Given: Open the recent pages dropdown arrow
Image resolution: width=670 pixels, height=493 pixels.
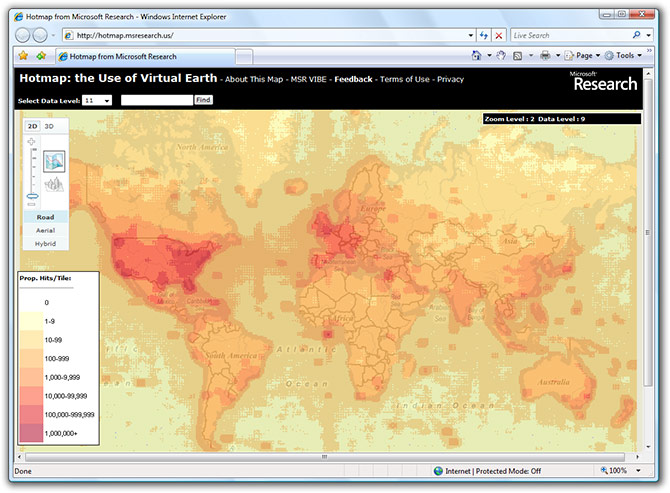Looking at the screenshot, I should (x=53, y=35).
